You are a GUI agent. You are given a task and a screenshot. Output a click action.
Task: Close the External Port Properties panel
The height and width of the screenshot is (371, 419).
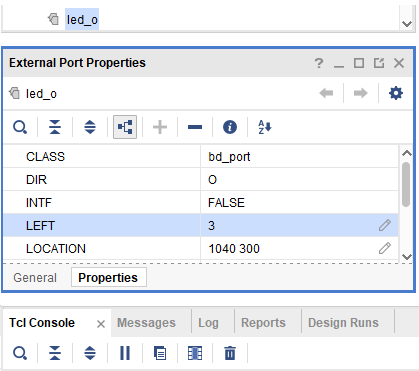399,63
